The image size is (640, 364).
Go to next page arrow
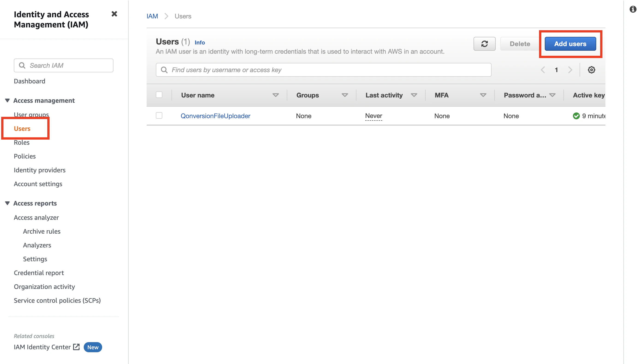click(570, 70)
